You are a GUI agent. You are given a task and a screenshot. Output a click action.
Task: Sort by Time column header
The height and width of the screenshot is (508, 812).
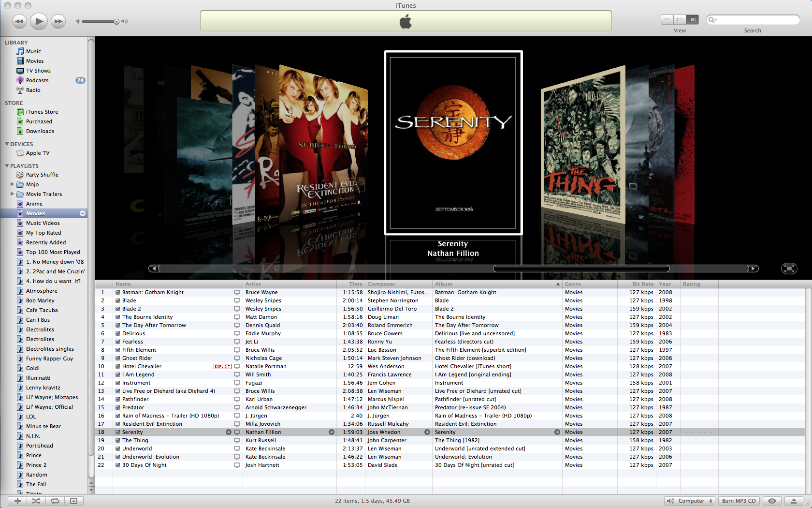click(x=351, y=284)
